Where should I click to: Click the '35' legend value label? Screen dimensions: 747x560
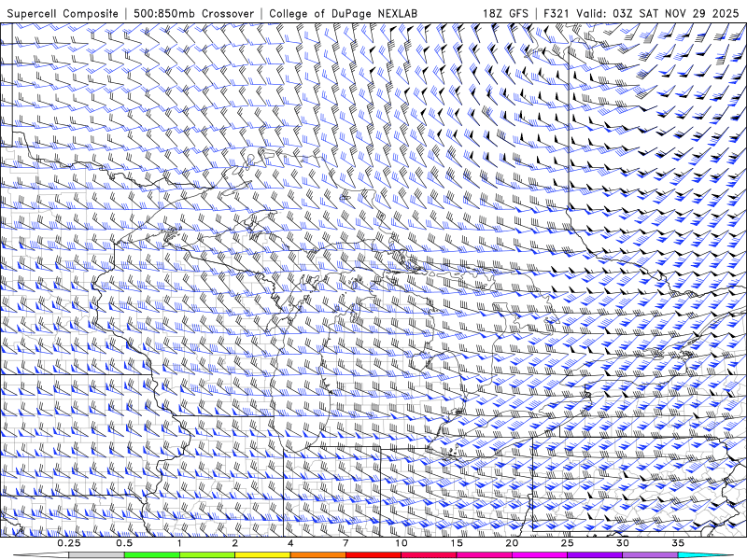click(x=678, y=543)
